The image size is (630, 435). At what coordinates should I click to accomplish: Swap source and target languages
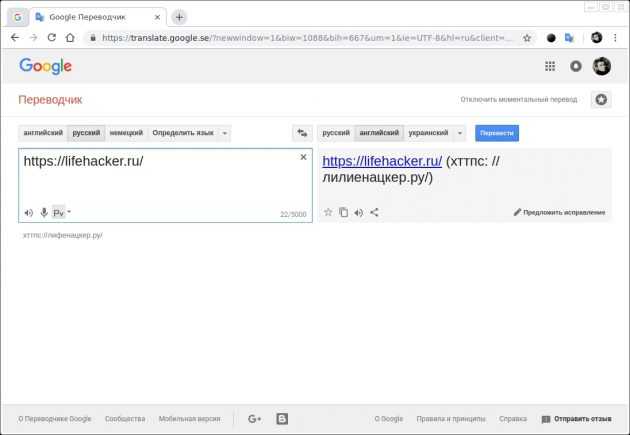(302, 133)
